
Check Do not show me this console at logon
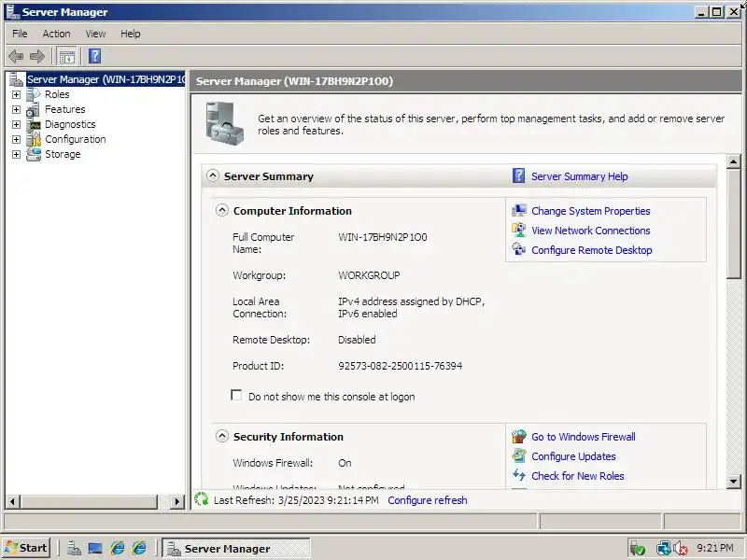click(x=236, y=395)
